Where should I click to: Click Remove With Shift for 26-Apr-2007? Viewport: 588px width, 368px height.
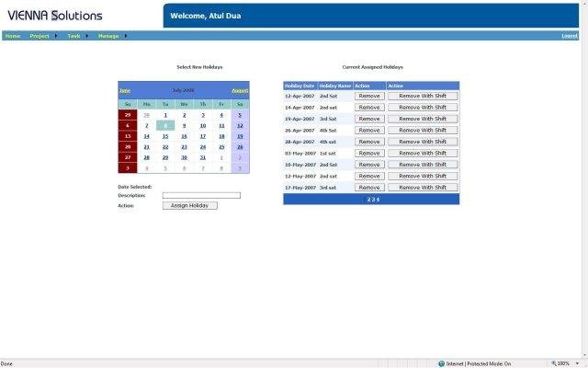pos(423,131)
